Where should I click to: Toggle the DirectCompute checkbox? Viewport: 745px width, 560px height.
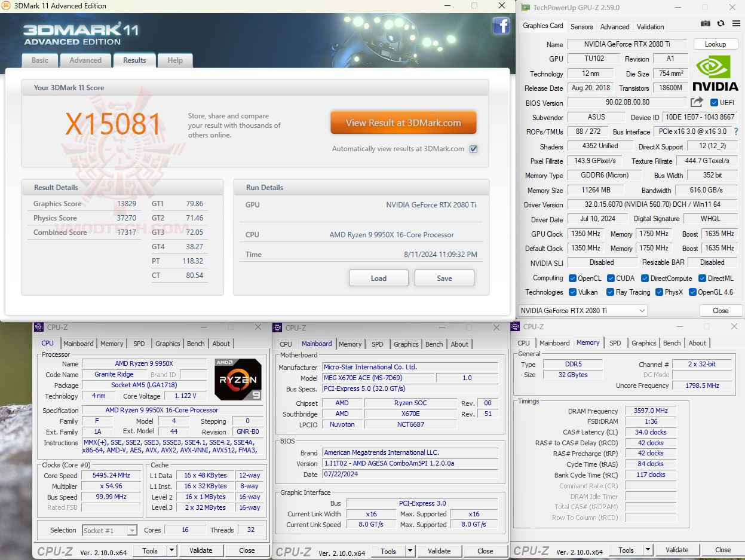click(645, 279)
